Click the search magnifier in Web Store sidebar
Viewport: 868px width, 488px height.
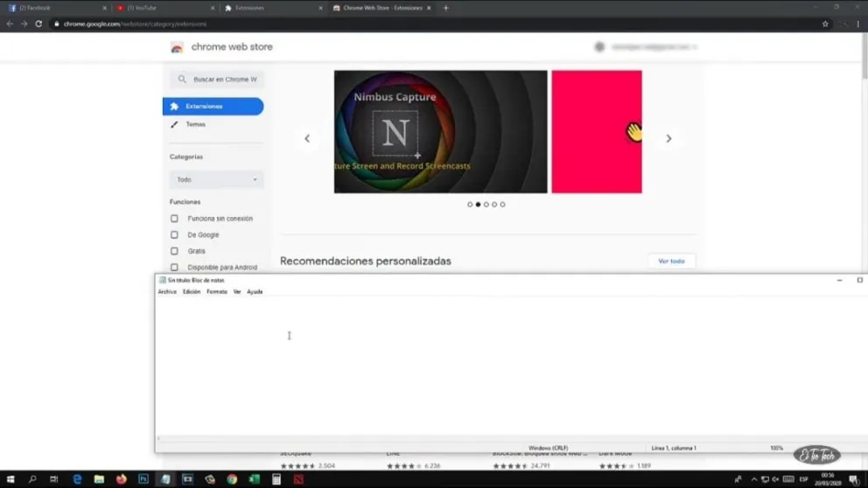[182, 79]
